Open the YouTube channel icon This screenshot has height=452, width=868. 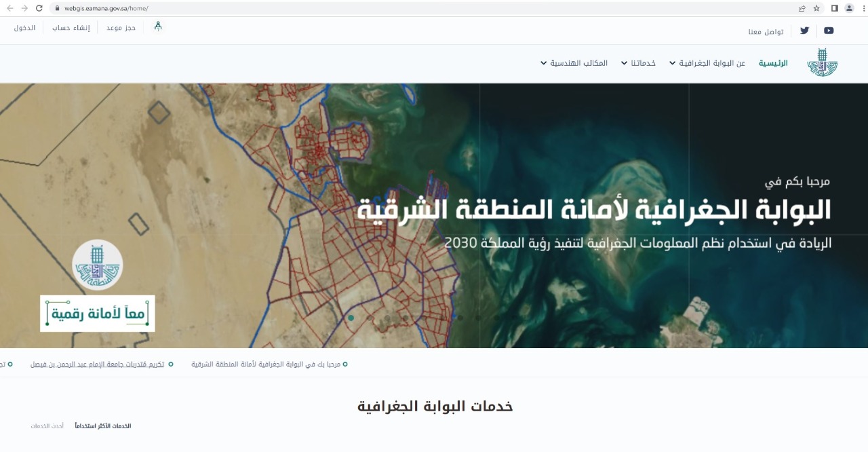(x=829, y=31)
